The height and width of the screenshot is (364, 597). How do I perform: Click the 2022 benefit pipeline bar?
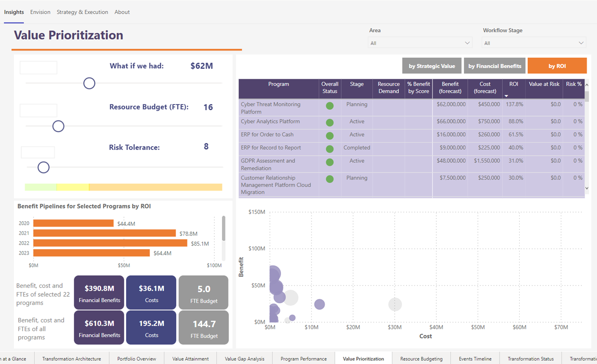(110, 243)
